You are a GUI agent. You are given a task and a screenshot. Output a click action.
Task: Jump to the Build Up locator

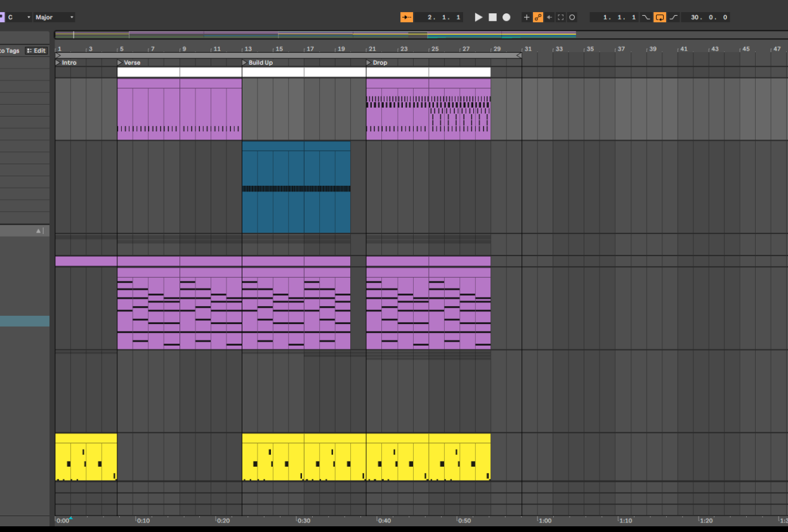[258, 63]
